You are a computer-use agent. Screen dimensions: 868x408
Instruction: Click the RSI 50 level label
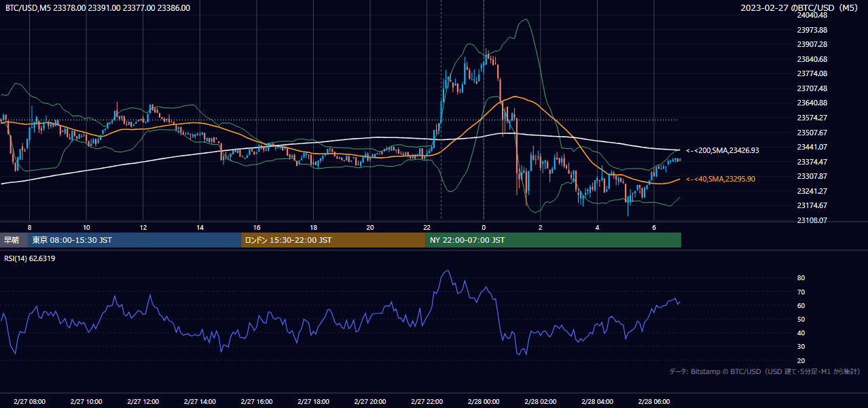(801, 319)
